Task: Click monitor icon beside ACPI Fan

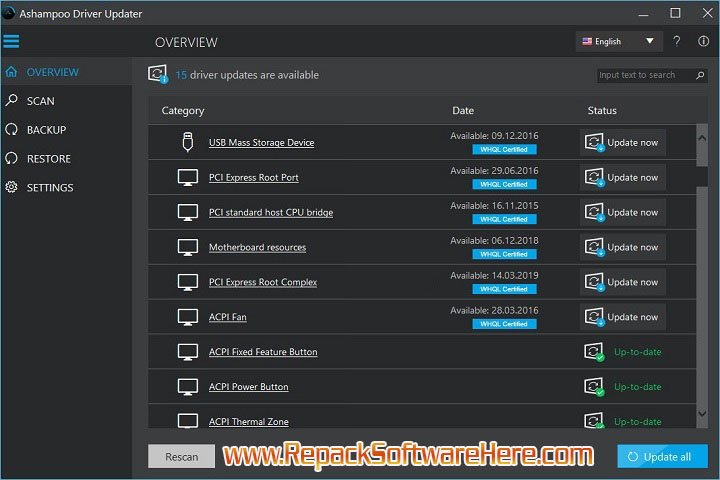Action: click(x=188, y=317)
